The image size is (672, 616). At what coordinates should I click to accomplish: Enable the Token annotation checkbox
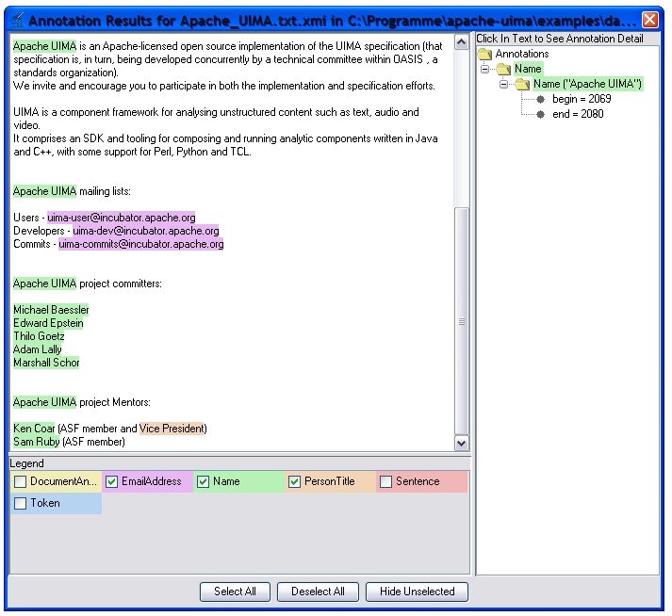pyautogui.click(x=21, y=504)
